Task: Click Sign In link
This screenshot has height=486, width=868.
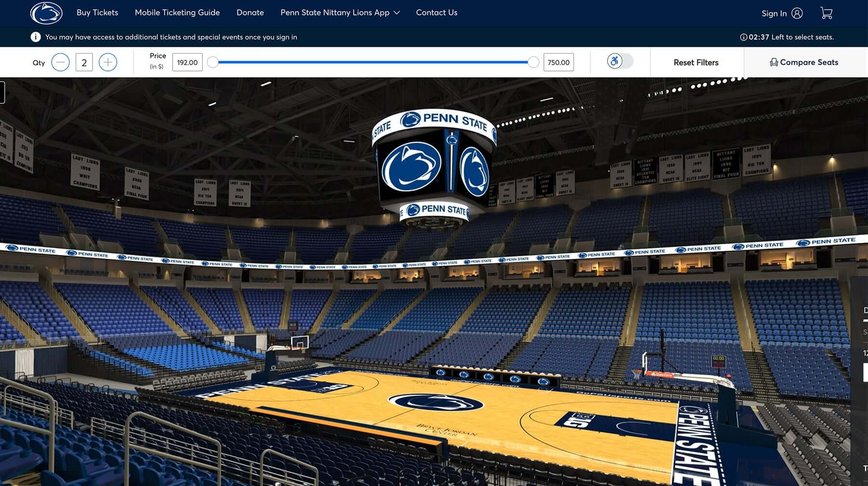Action: 774,14
